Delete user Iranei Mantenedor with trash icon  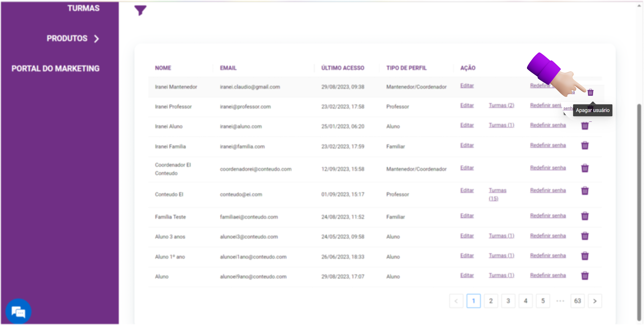pyautogui.click(x=590, y=92)
